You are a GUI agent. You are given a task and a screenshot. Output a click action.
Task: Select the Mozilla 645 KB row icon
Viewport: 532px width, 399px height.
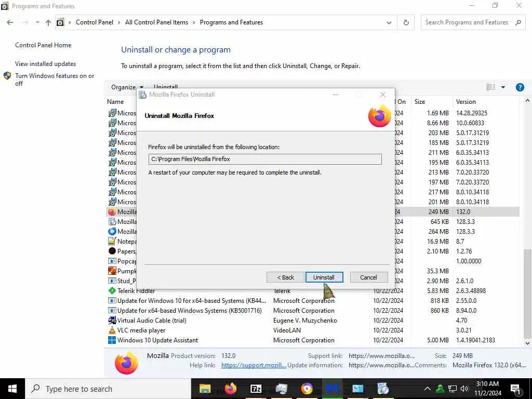click(112, 221)
